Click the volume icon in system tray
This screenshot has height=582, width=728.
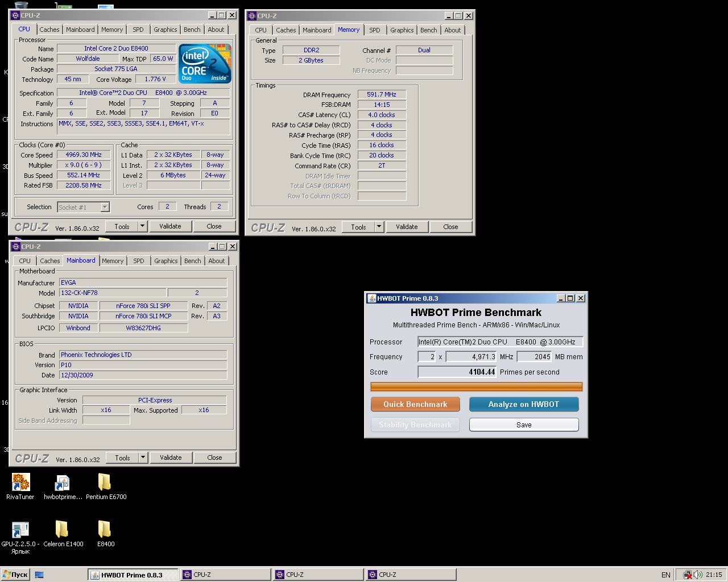tap(698, 575)
